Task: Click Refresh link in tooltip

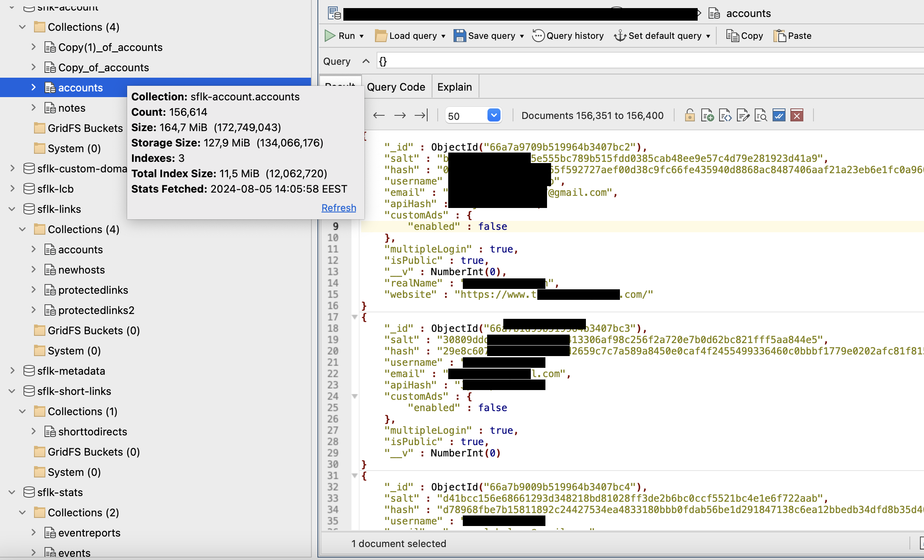Action: (x=339, y=207)
